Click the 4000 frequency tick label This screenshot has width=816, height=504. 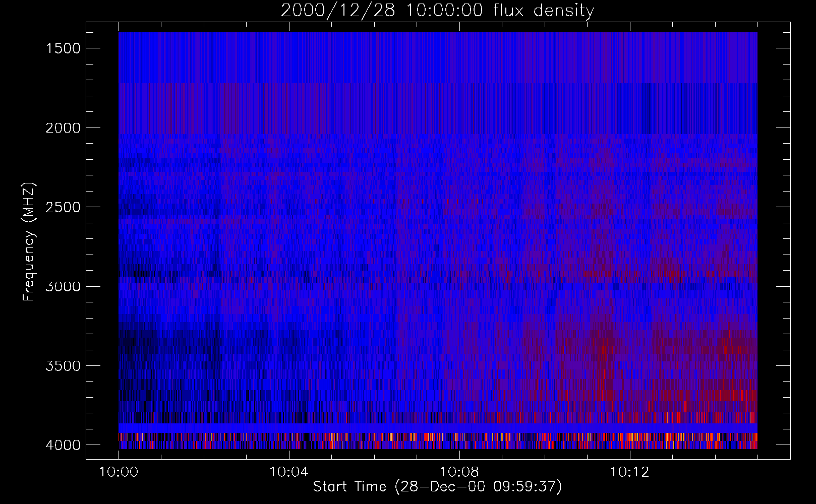[x=63, y=445]
